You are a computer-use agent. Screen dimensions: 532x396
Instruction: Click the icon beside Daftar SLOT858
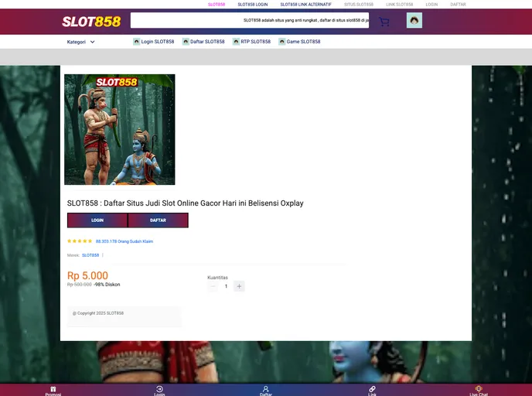[x=186, y=42]
